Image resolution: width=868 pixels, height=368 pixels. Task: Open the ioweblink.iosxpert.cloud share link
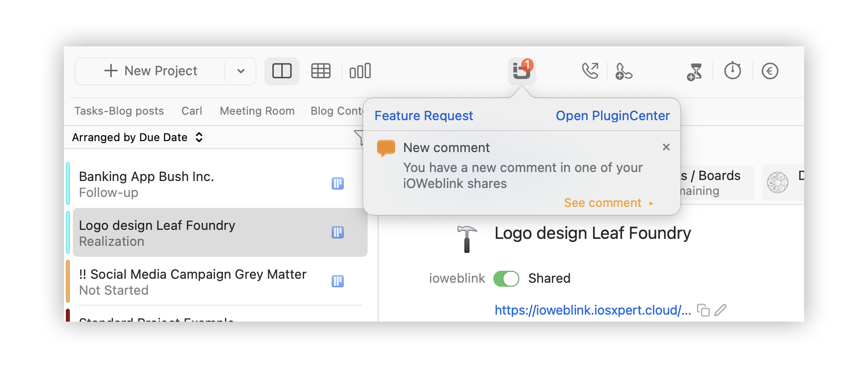tap(593, 310)
